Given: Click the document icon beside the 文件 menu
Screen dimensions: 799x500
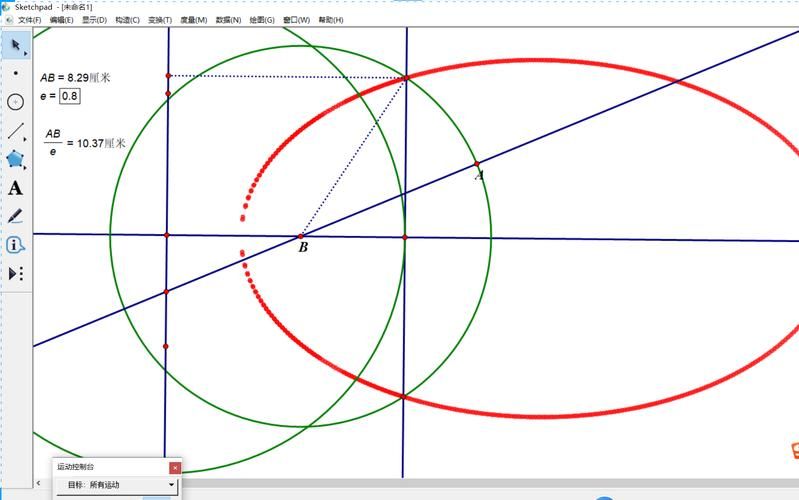Looking at the screenshot, I should (9, 20).
